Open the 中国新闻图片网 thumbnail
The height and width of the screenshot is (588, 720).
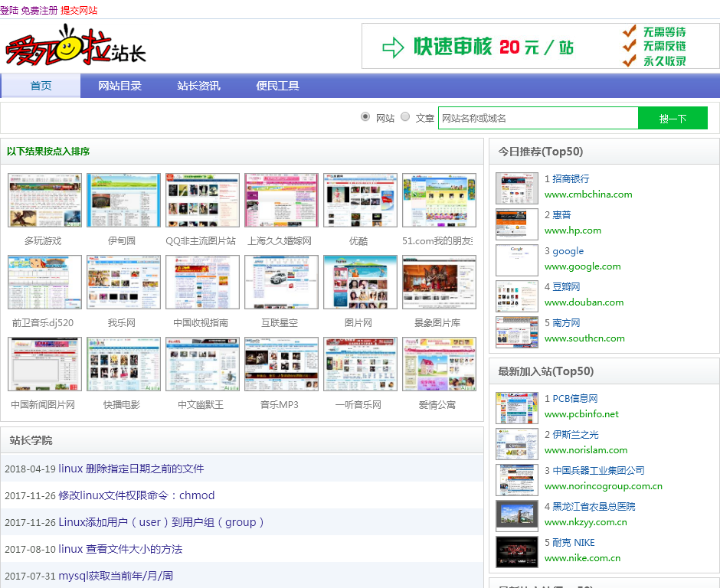[x=44, y=364]
